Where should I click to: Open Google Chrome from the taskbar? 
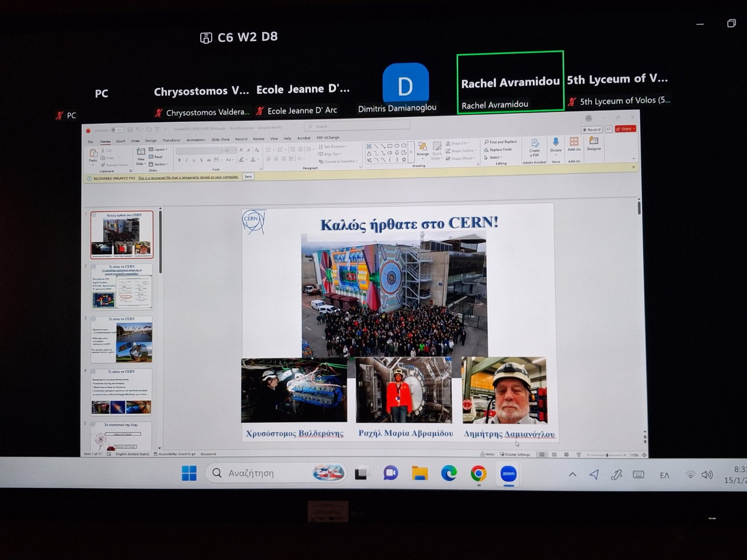coord(478,474)
